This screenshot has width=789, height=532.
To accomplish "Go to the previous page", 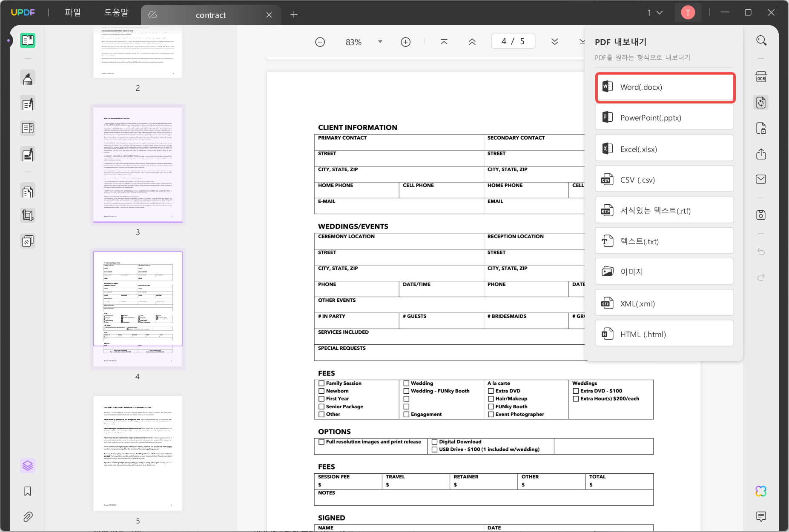I will click(472, 42).
